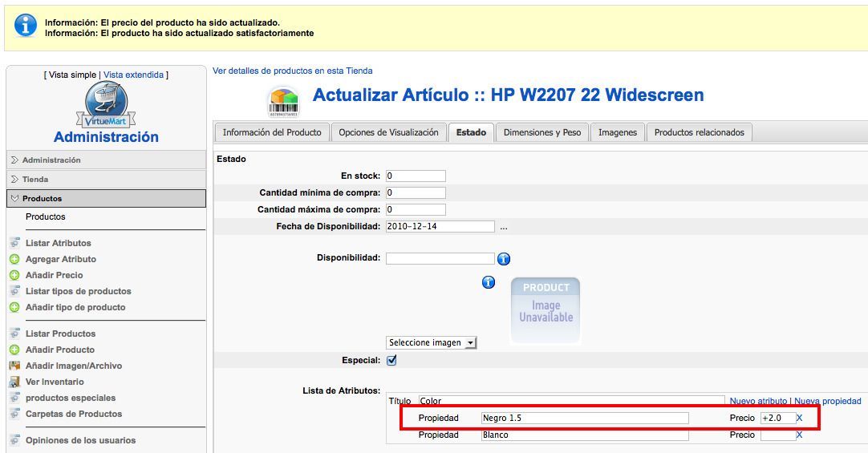The width and height of the screenshot is (868, 453).
Task: Open Listar Atributos in the sidebar
Action: tap(58, 243)
